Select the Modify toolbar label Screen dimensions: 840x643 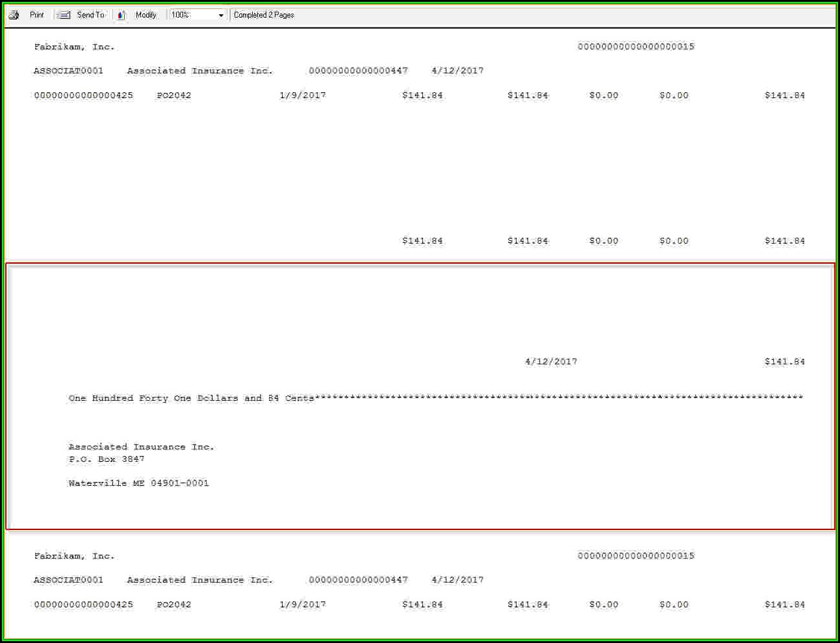coord(146,15)
